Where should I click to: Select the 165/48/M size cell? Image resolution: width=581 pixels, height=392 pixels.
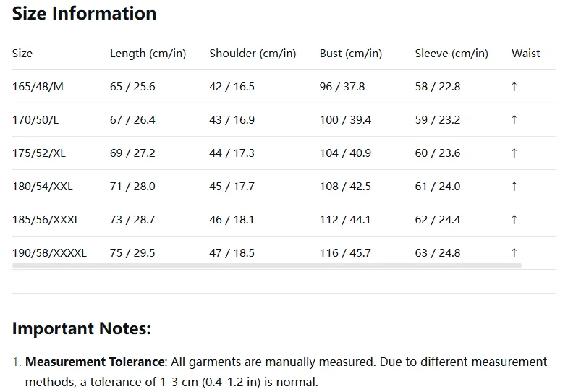tap(38, 86)
